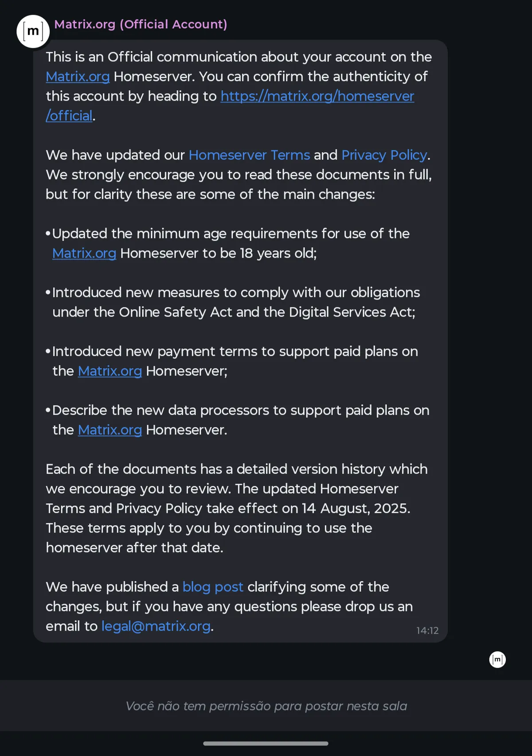The image size is (532, 756).
Task: Tap the disabled composer permission notice
Action: [266, 706]
